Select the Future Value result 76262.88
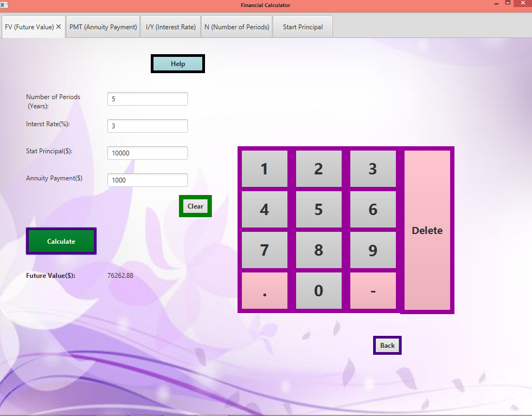 click(120, 275)
